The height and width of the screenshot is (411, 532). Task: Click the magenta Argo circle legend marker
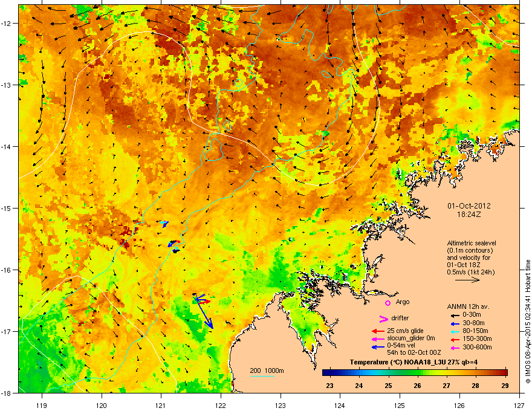pos(388,303)
